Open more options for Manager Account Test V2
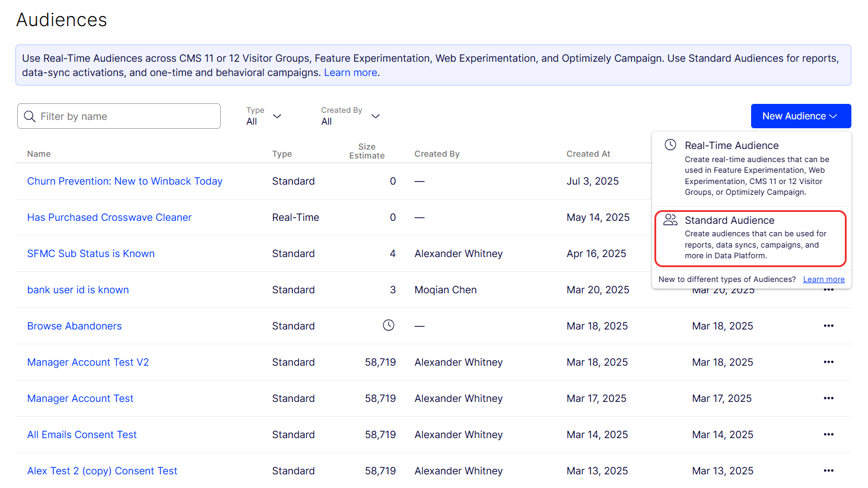 pos(828,362)
